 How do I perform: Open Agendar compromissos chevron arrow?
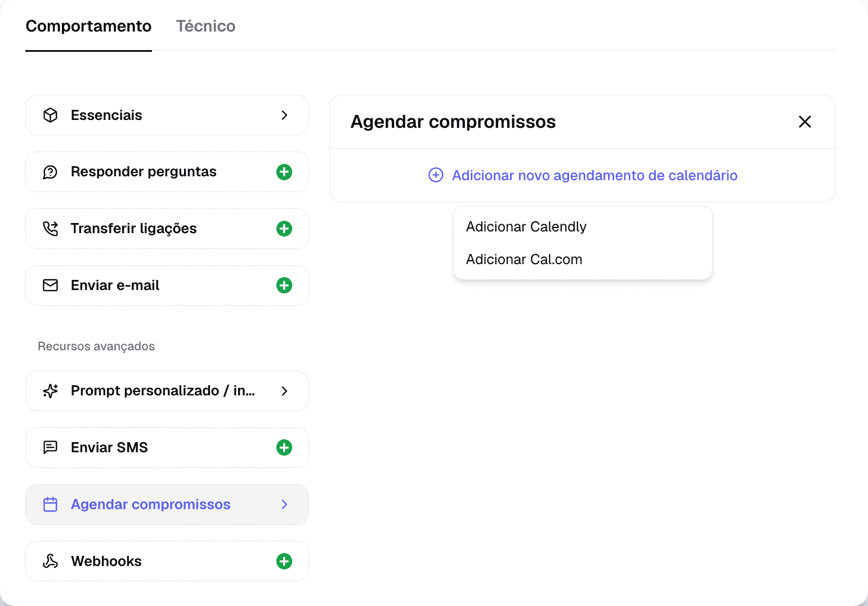click(x=284, y=505)
